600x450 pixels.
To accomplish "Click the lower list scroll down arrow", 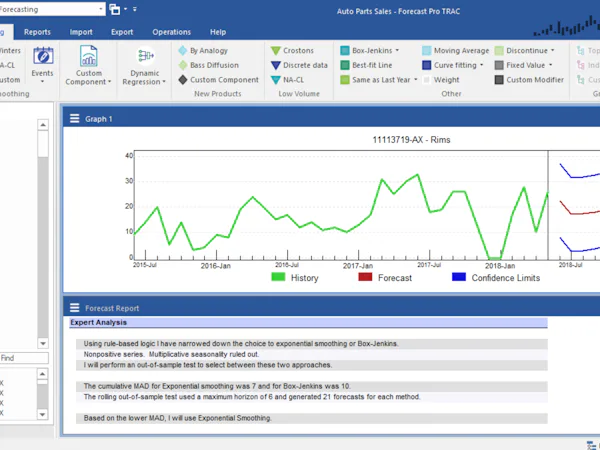I will click(x=42, y=414).
